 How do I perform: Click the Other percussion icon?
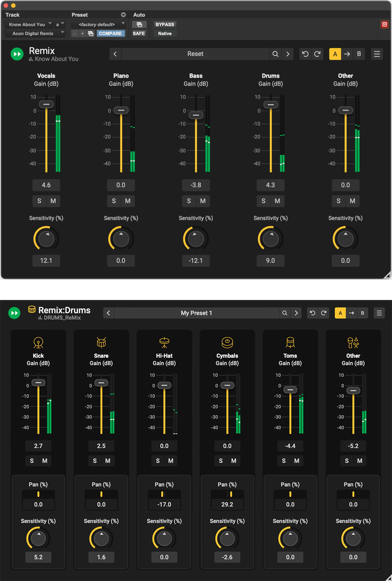[x=353, y=343]
